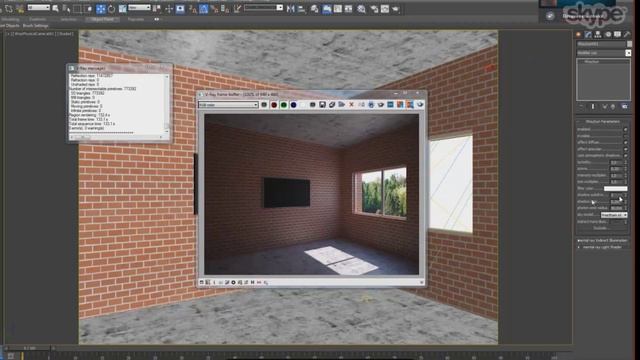The width and height of the screenshot is (640, 360).
Task: Select the Select Object tool in main toolbar
Action: coord(56,9)
